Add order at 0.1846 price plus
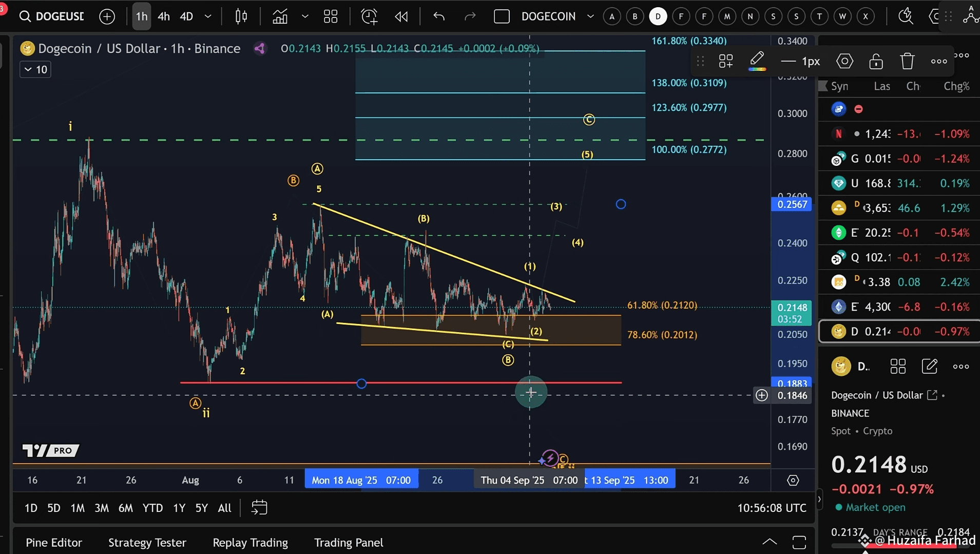This screenshot has height=554, width=980. [762, 395]
